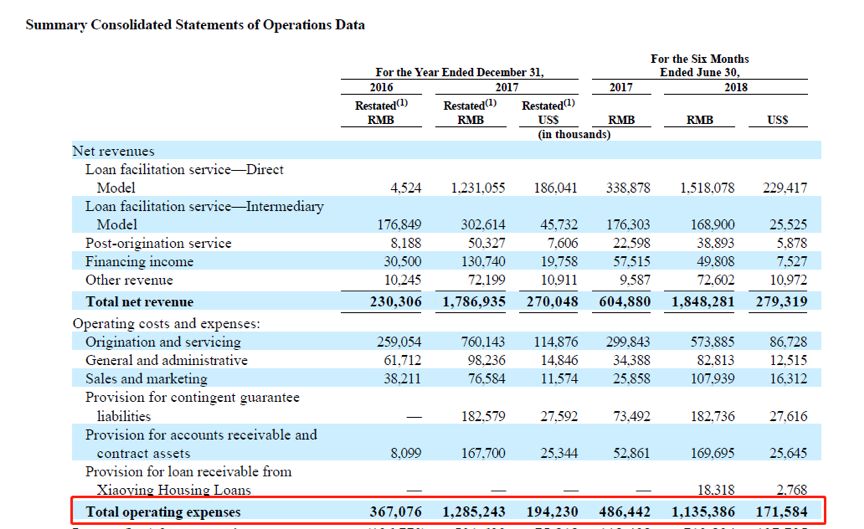The width and height of the screenshot is (864, 529).
Task: Click the total operating expenses value 1,285,243
Action: [474, 512]
